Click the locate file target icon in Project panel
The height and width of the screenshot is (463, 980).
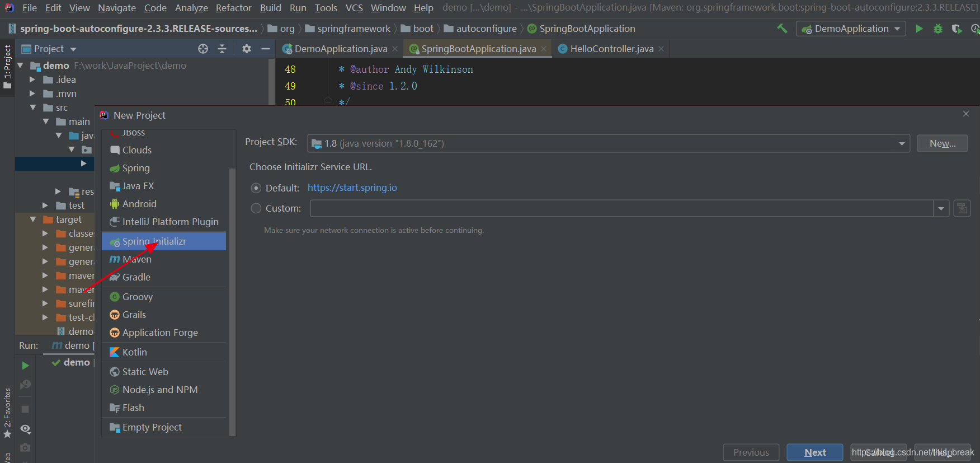click(x=203, y=49)
